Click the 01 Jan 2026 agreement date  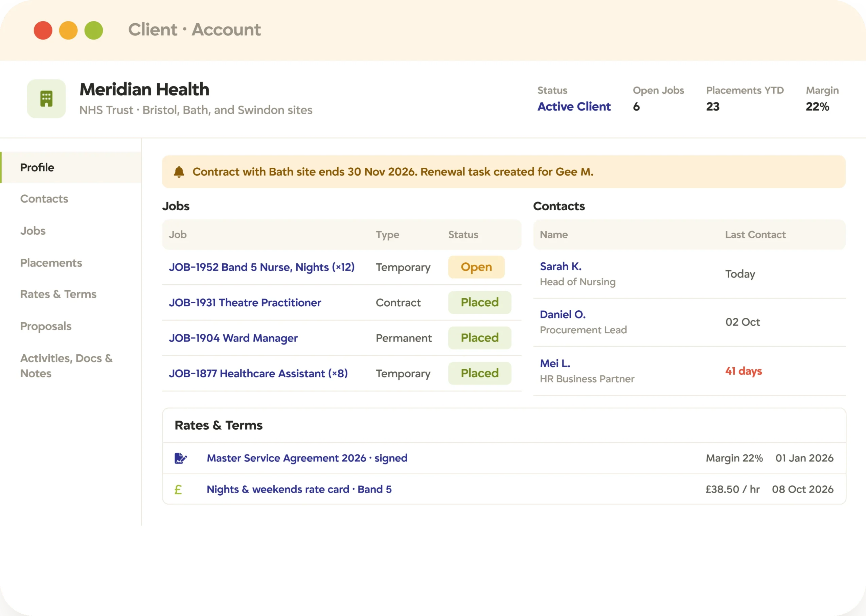click(804, 458)
